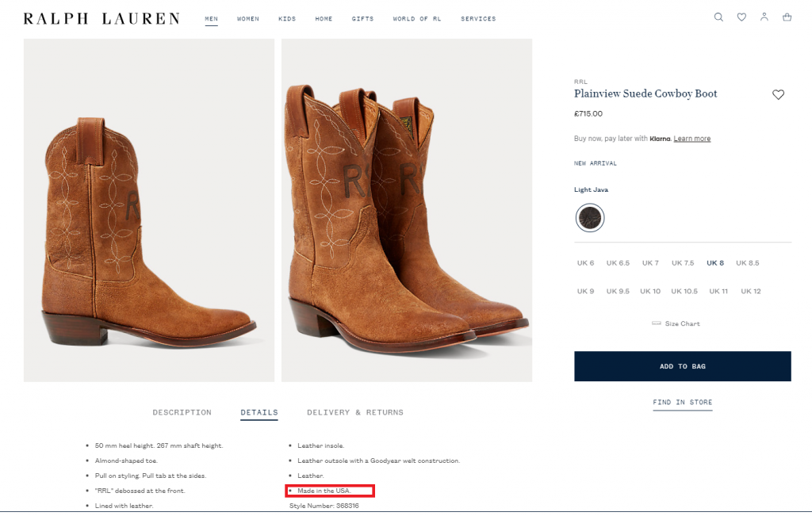Open the search icon in header

(x=718, y=17)
